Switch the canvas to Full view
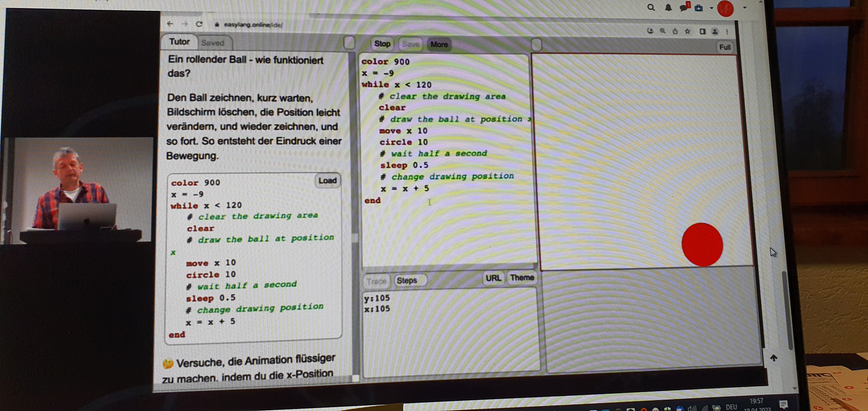 (x=725, y=47)
